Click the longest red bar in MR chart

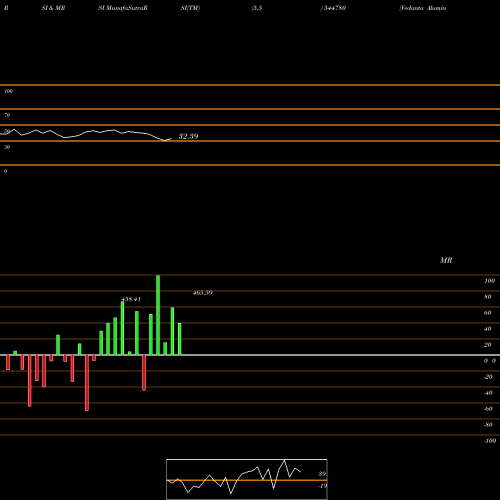click(87, 383)
